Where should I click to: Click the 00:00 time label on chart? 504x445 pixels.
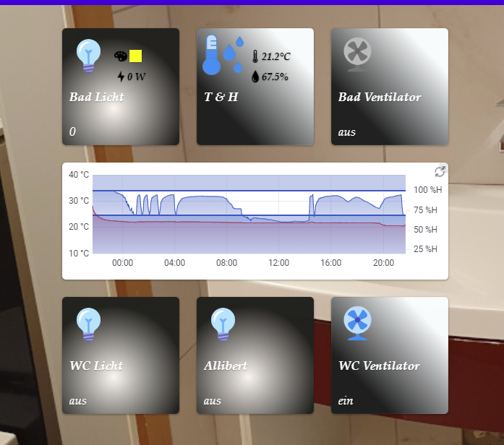(x=122, y=263)
